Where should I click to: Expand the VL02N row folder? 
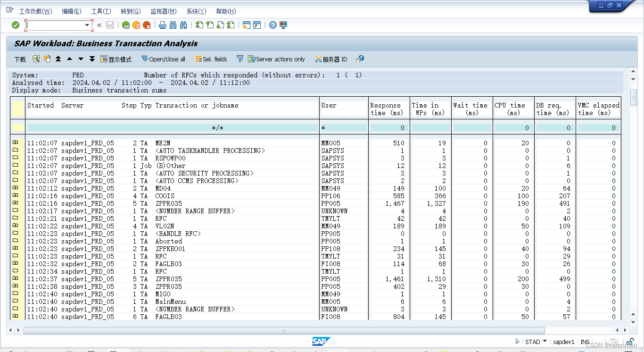(16, 226)
